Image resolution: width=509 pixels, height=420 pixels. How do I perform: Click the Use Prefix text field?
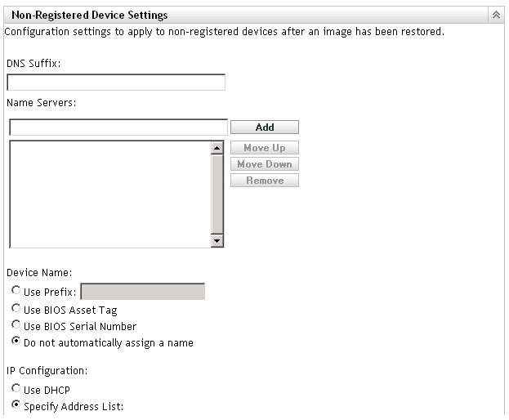[x=142, y=292]
